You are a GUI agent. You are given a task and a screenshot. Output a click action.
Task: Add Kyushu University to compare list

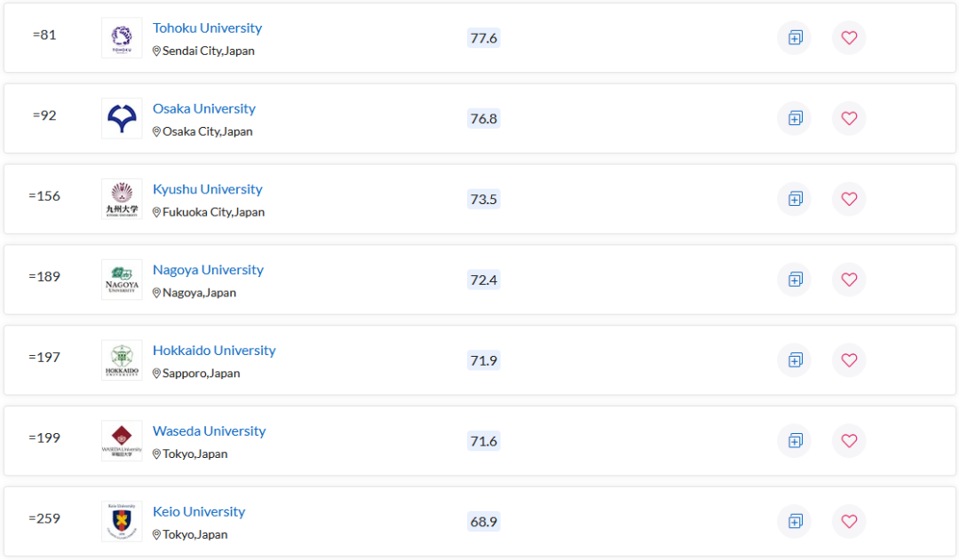tap(795, 200)
